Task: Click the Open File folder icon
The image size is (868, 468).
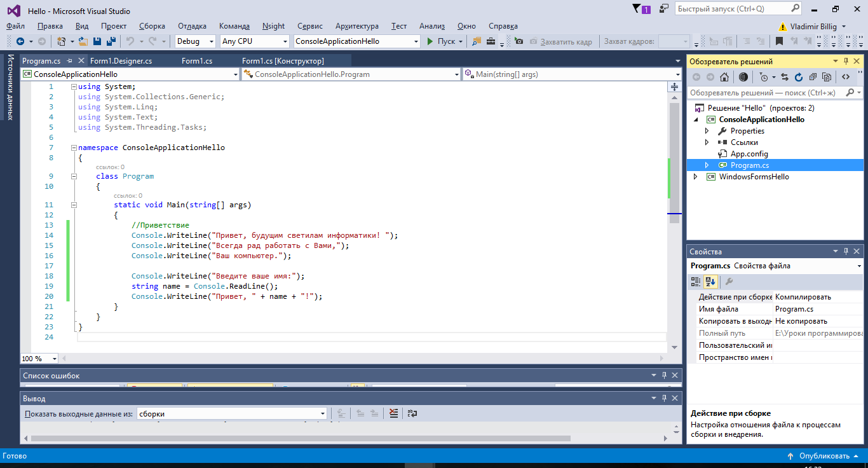Action: (83, 41)
